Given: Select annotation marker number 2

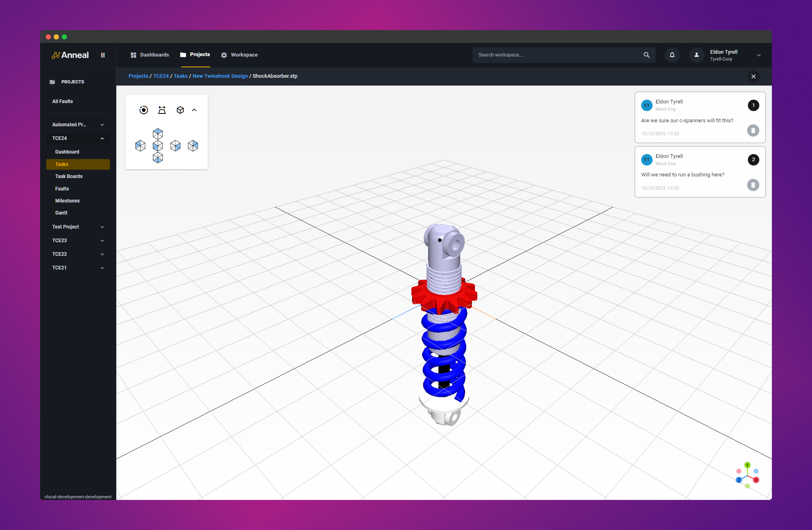Looking at the screenshot, I should click(753, 160).
